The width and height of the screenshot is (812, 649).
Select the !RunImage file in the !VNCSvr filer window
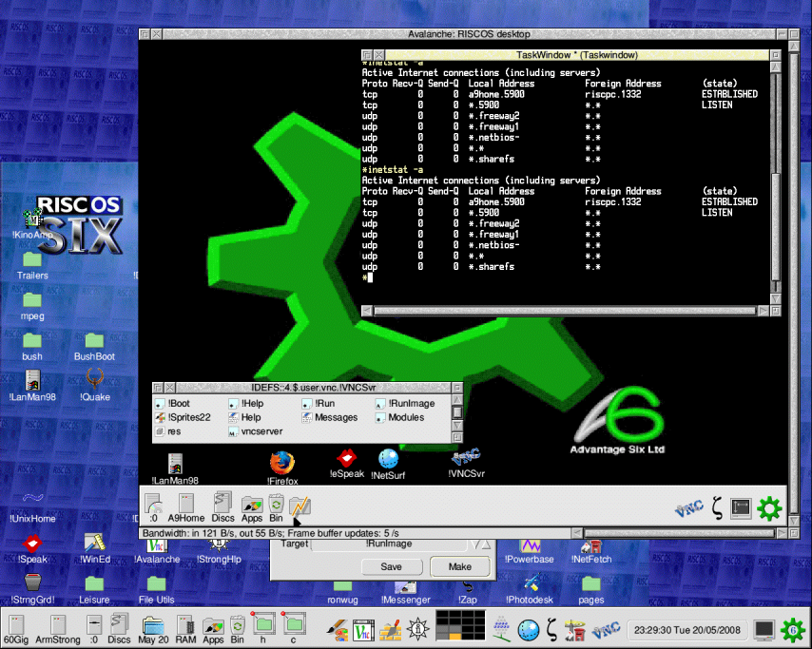coord(405,403)
